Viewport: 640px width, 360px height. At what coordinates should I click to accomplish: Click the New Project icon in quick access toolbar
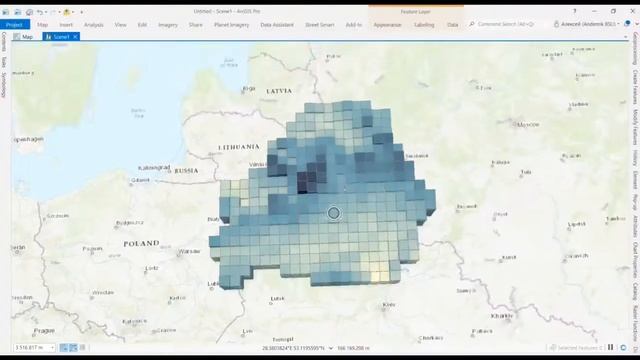6,12
